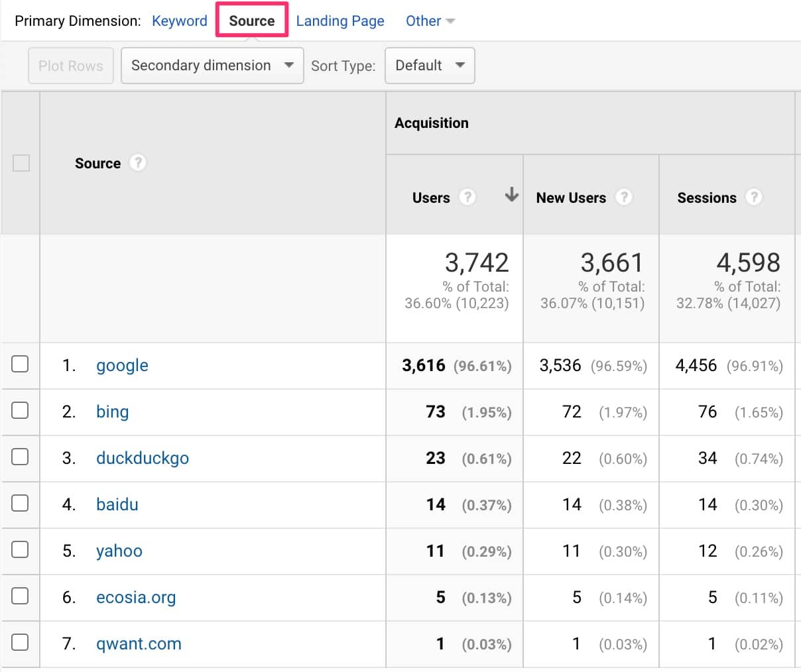Expand the Sort Type Default dropdown
This screenshot has height=672, width=801.
coord(430,66)
